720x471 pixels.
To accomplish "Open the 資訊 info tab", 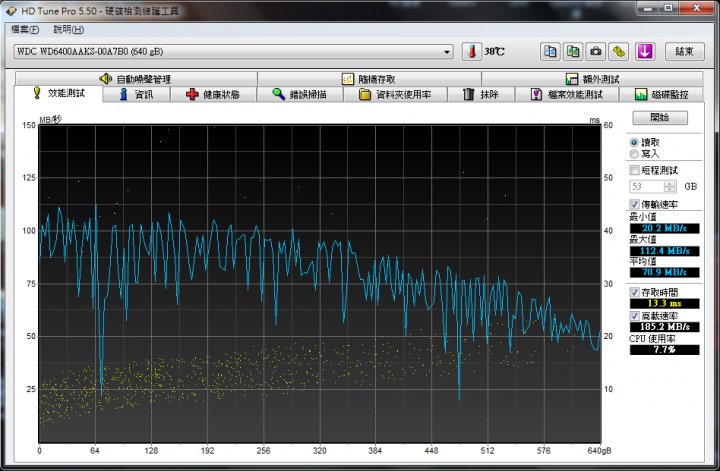I will click(x=136, y=95).
